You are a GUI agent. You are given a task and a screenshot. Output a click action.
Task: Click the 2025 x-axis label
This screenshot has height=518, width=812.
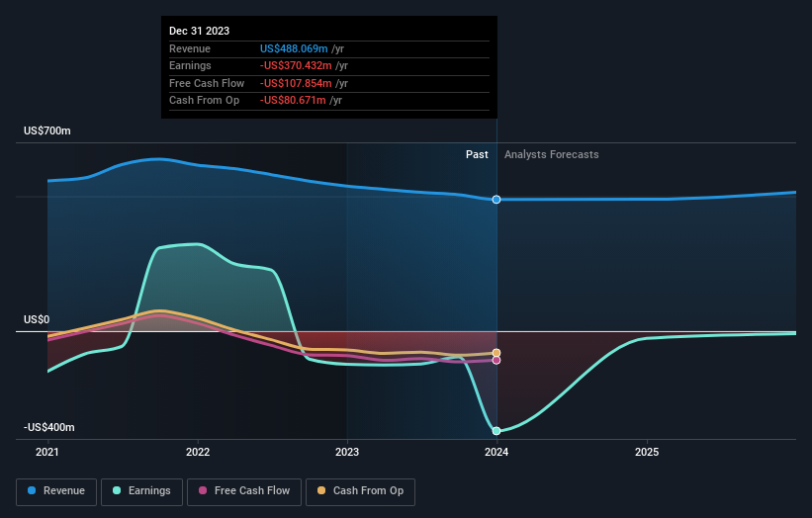tap(647, 453)
